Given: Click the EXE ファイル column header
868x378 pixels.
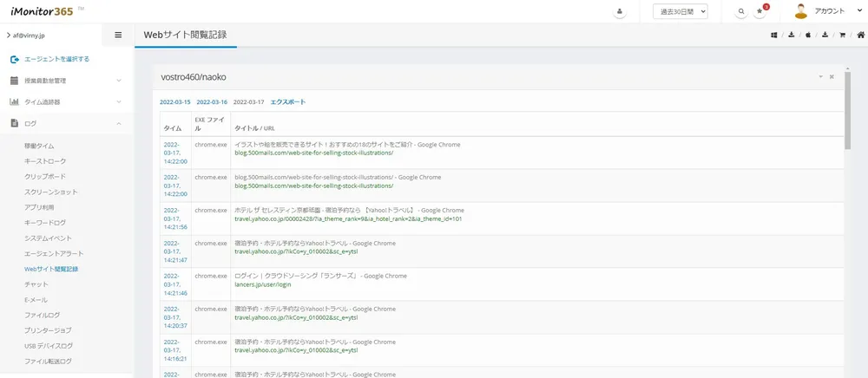Looking at the screenshot, I should tap(209, 124).
